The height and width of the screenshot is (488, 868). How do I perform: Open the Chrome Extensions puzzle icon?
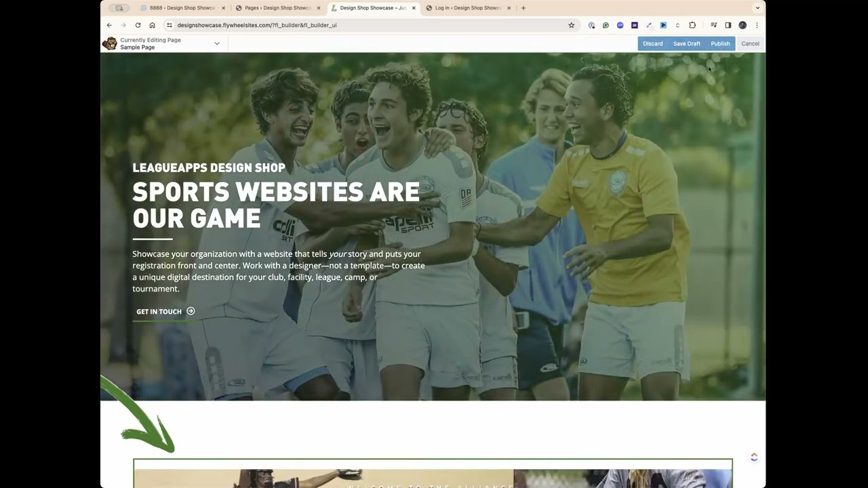692,25
